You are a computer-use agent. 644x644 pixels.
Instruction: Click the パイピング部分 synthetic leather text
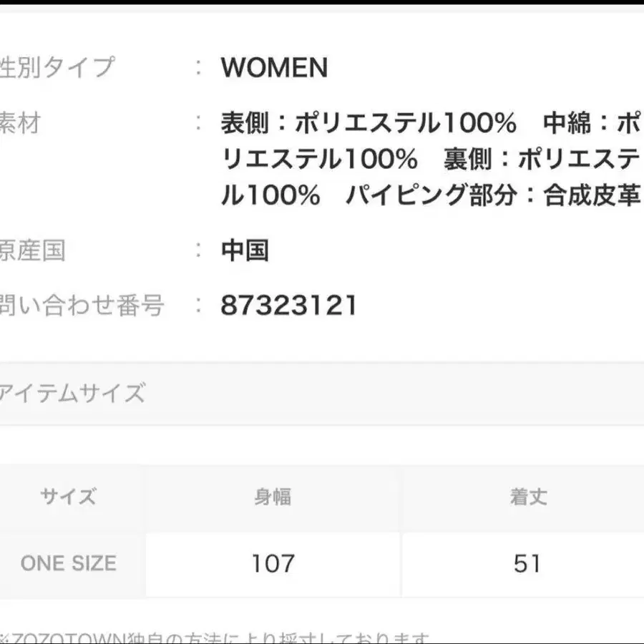coord(429,195)
